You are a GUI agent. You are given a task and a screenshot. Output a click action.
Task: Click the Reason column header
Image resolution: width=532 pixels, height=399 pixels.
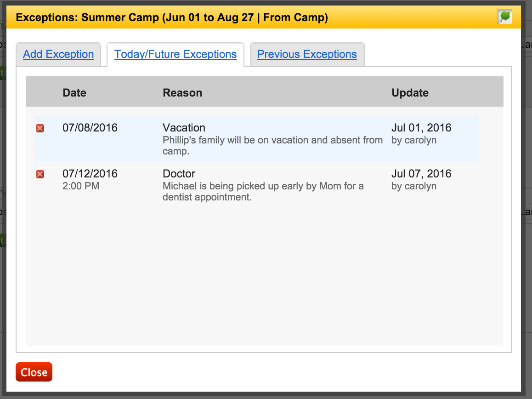click(182, 93)
